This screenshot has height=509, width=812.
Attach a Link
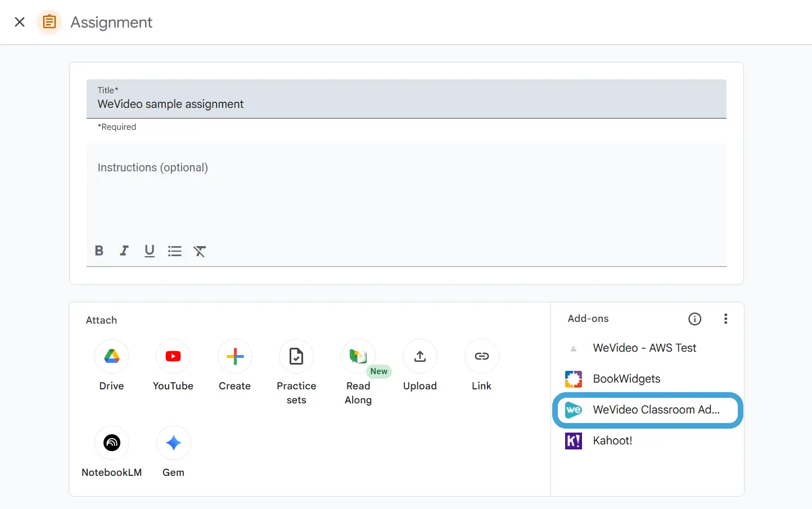[482, 356]
